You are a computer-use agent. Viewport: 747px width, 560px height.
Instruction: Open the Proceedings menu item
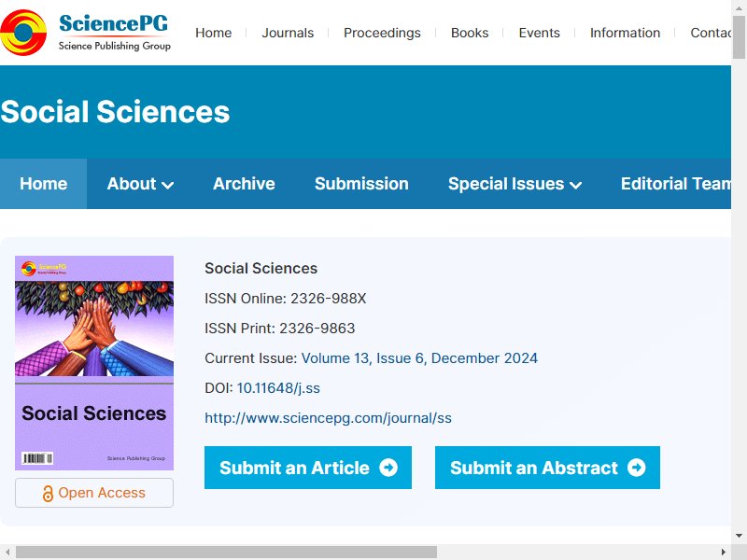point(382,33)
